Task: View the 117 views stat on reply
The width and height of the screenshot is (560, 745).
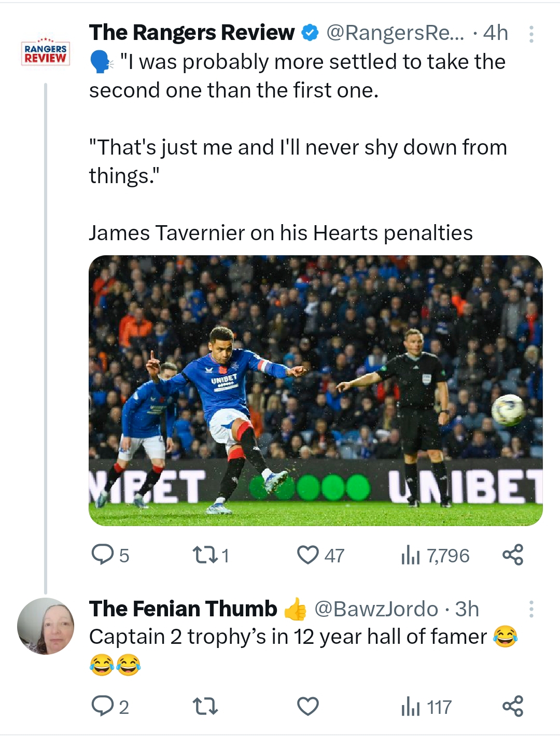Action: coord(426,707)
